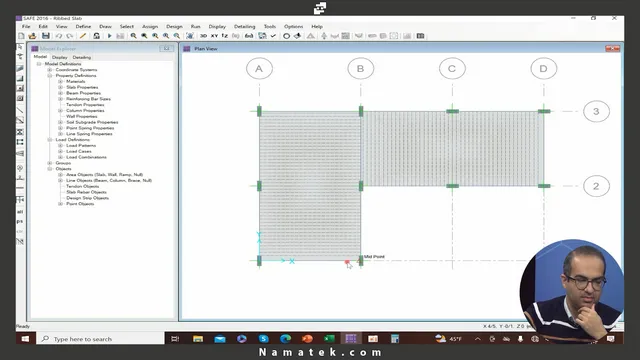This screenshot has height=360, width=640.
Task: Collapse the Property Definitions node
Action: (50, 76)
